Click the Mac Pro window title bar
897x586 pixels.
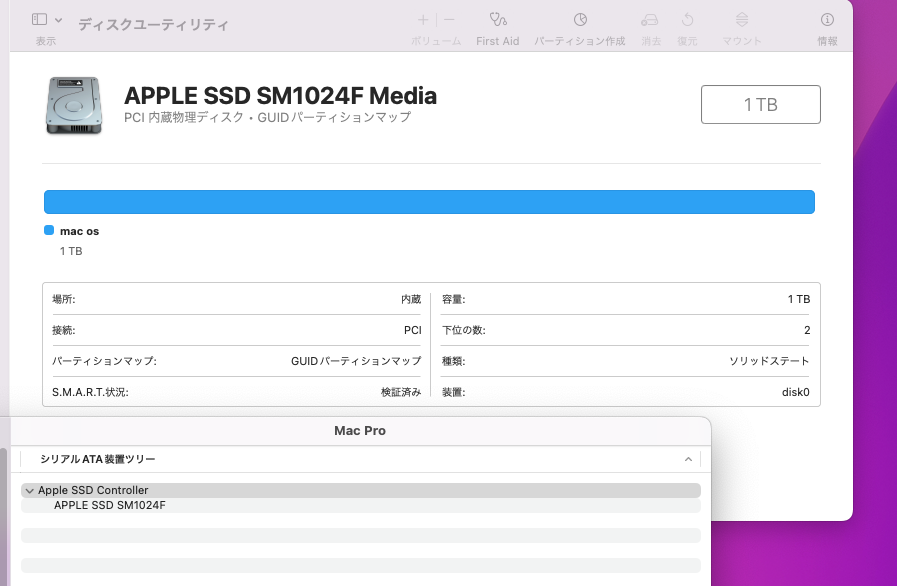360,430
